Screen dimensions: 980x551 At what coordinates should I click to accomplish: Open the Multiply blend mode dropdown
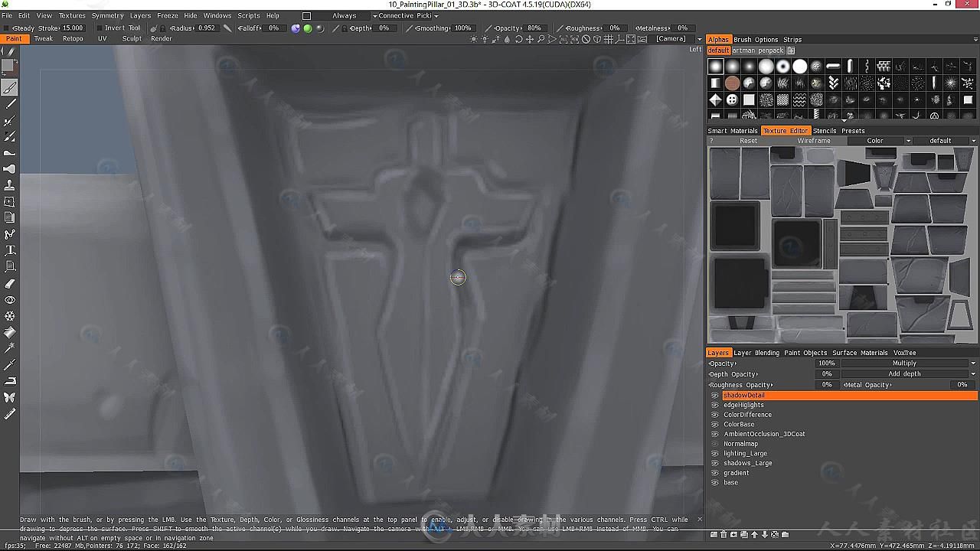point(910,364)
